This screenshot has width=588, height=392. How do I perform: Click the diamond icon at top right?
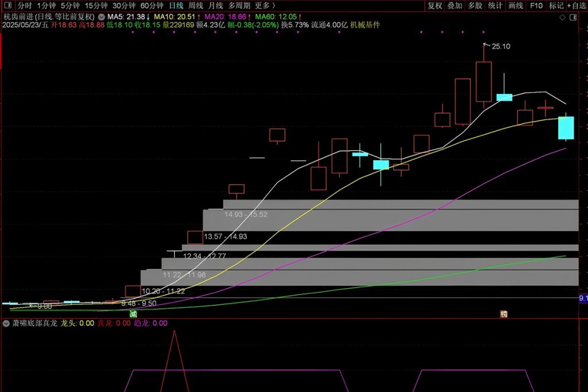click(x=562, y=17)
